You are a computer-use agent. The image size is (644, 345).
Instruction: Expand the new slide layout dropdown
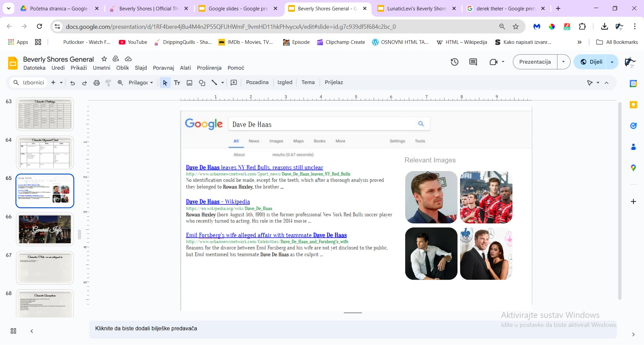(61, 83)
